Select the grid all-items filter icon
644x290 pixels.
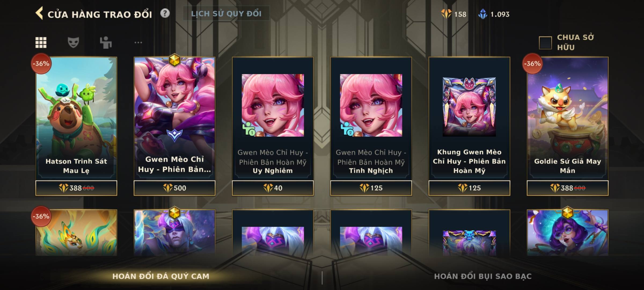[41, 42]
